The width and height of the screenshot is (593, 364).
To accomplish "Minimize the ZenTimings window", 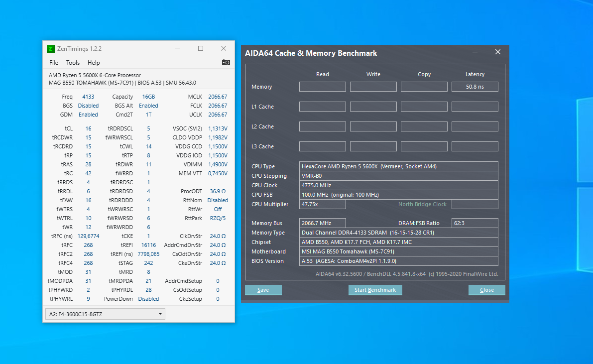I will (178, 48).
